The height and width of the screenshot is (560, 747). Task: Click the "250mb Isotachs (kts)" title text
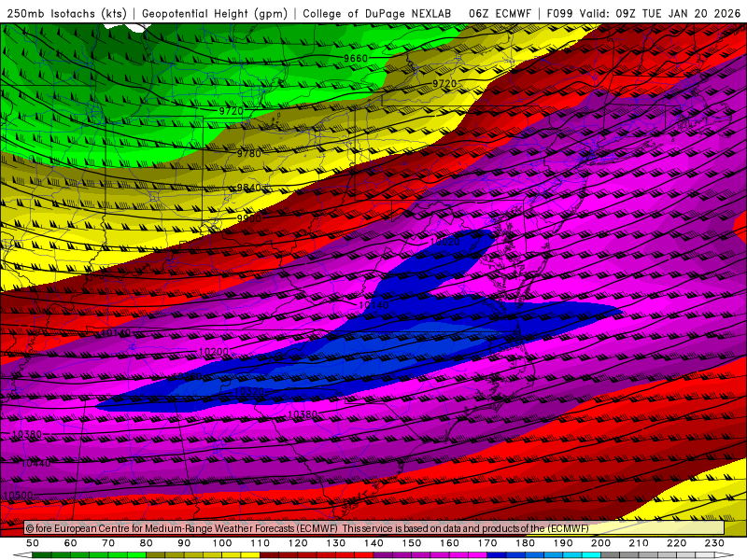coord(67,14)
